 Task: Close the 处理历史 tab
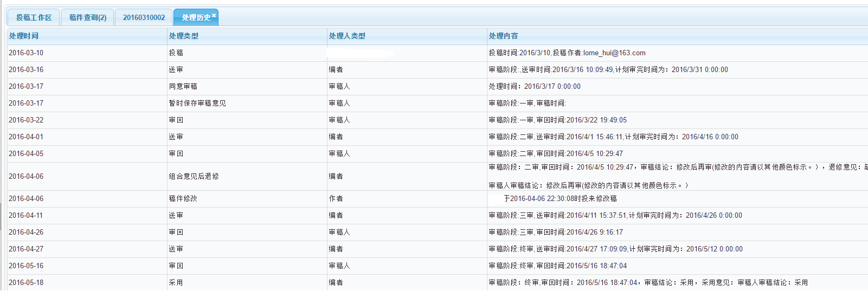214,15
